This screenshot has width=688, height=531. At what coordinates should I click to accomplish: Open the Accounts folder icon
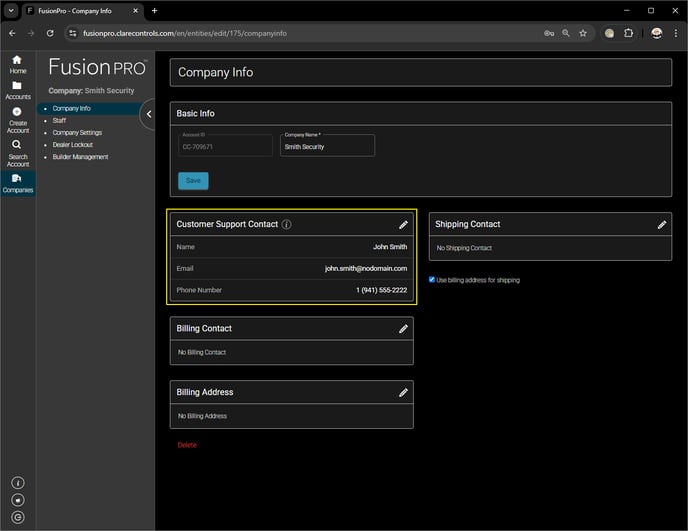click(x=17, y=86)
